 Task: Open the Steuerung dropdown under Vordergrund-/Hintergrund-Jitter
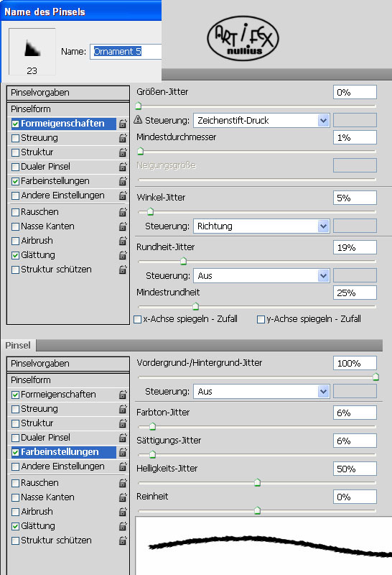point(261,391)
